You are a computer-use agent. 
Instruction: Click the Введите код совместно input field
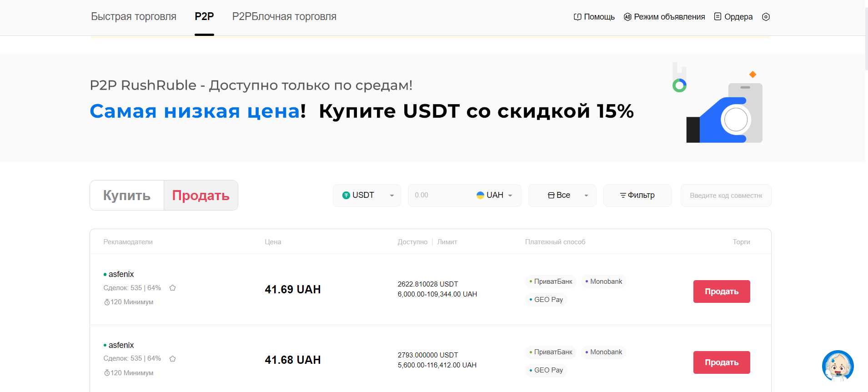click(726, 196)
